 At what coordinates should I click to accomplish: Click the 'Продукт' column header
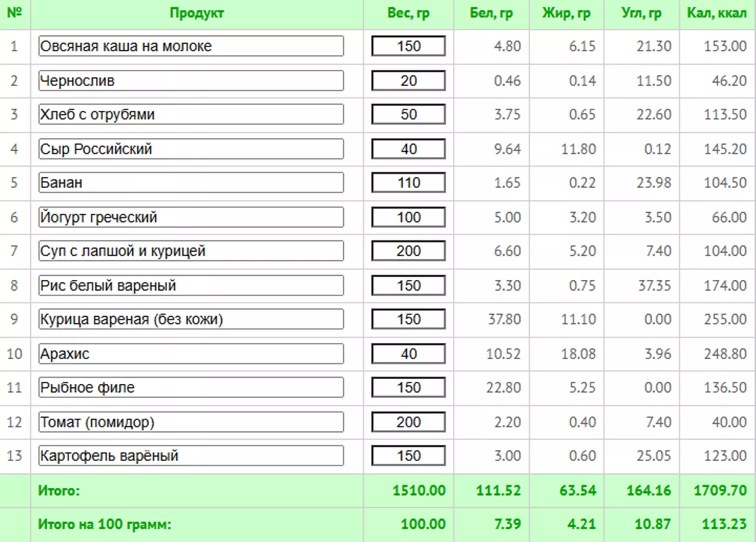coord(196,13)
